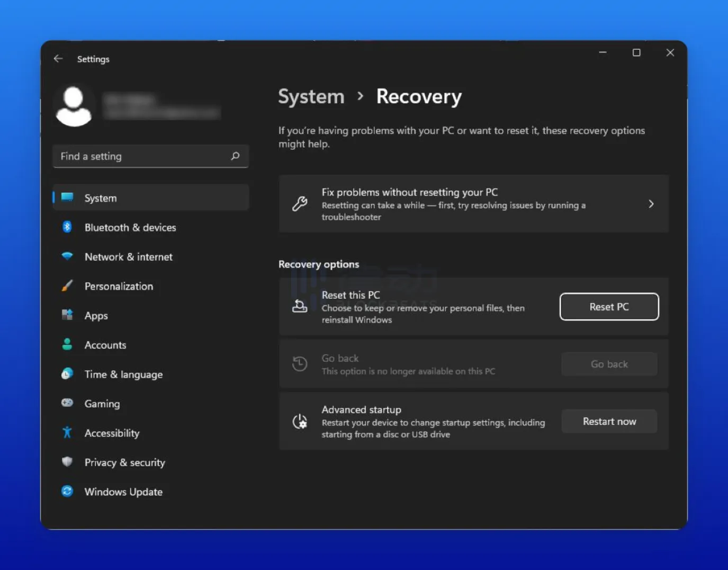Open Bluetooth & devices settings
This screenshot has width=728, height=570.
tap(130, 227)
